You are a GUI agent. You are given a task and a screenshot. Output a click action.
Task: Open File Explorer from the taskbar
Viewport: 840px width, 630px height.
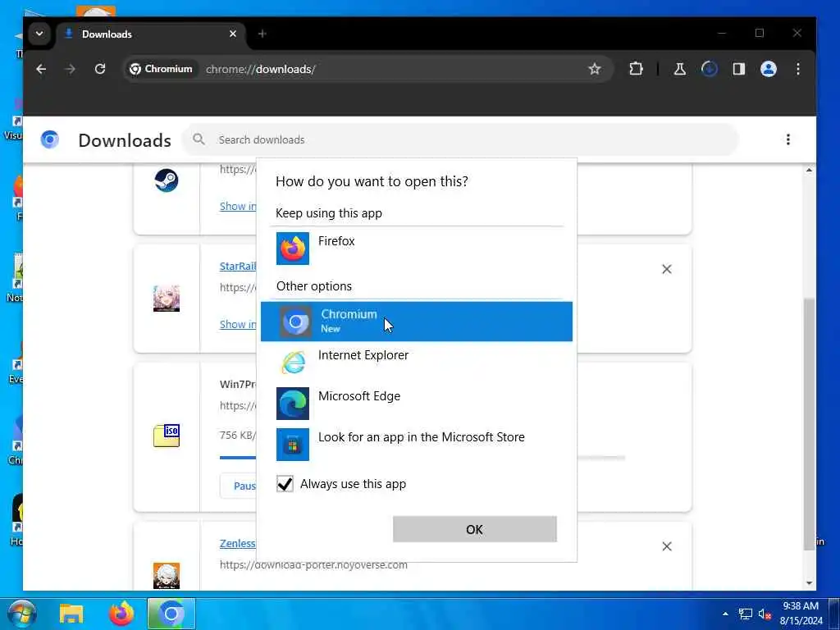pyautogui.click(x=71, y=614)
